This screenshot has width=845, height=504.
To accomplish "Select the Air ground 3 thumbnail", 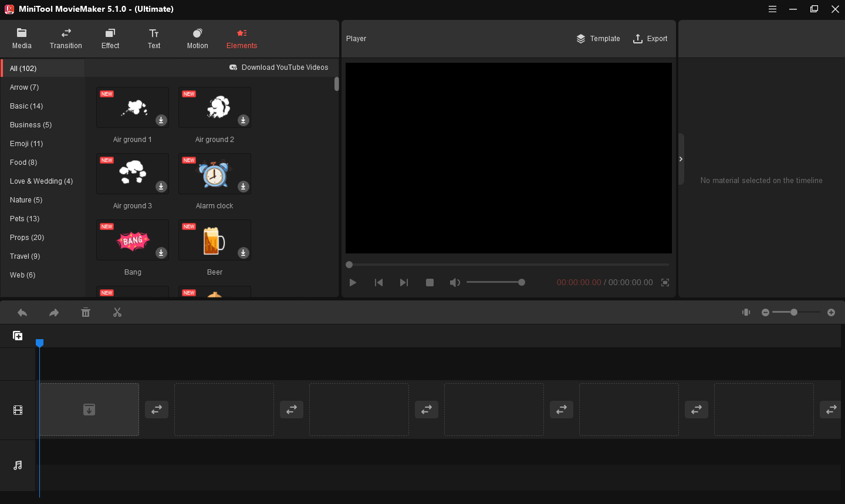I will [133, 174].
